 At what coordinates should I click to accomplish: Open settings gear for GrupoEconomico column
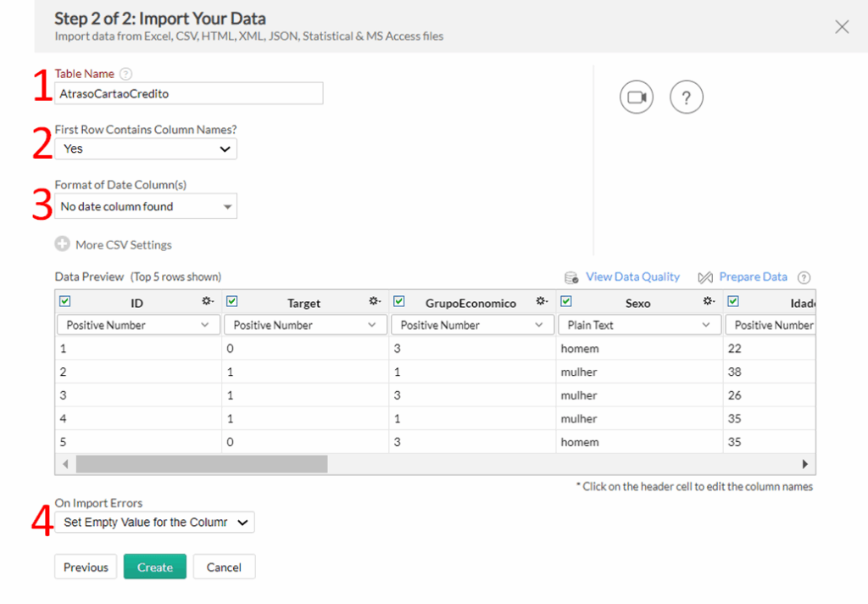click(x=542, y=301)
